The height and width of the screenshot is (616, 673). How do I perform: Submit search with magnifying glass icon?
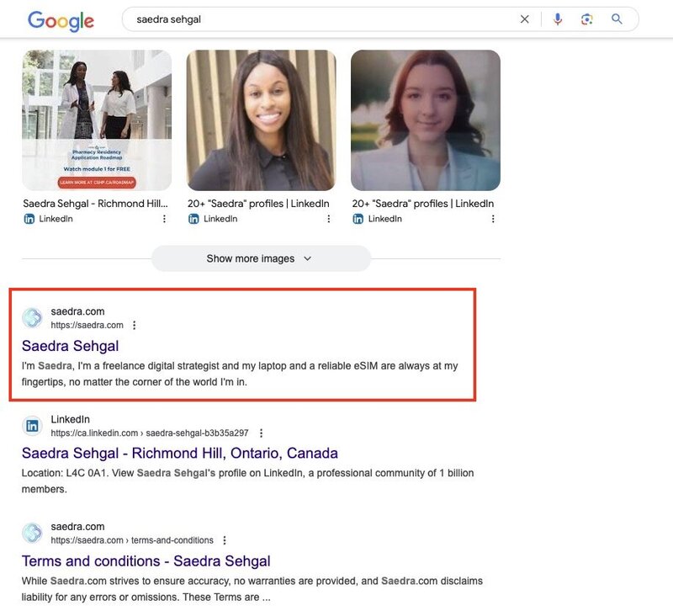[617, 19]
